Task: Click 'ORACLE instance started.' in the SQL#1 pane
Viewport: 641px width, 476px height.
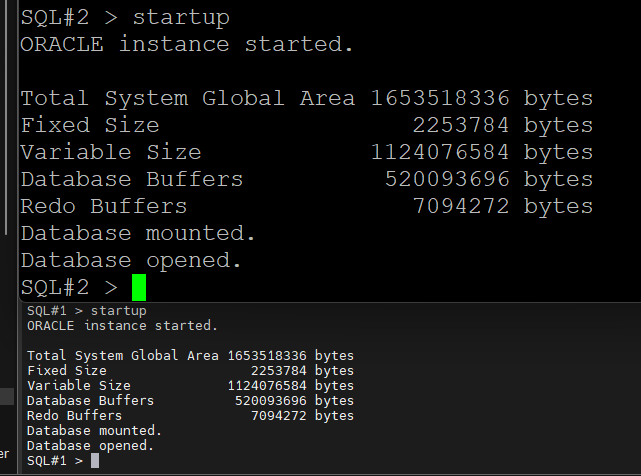Action: [122, 326]
